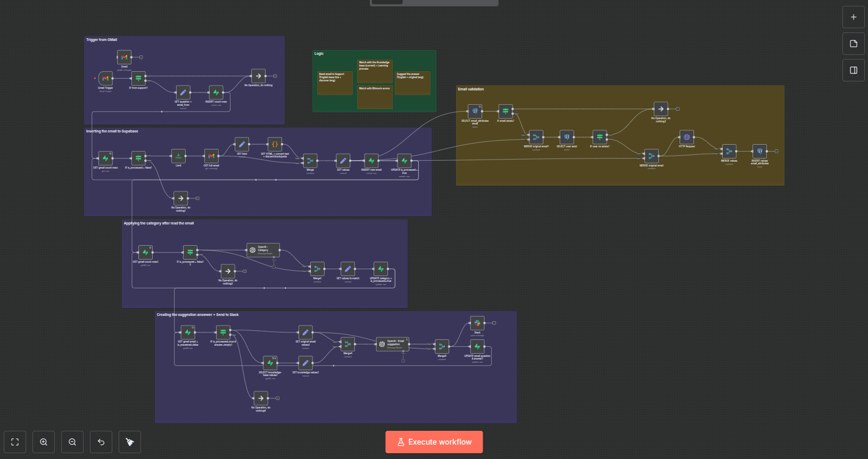Fit workflow to view with fullscreen icon
The width and height of the screenshot is (868, 459).
[x=15, y=442]
